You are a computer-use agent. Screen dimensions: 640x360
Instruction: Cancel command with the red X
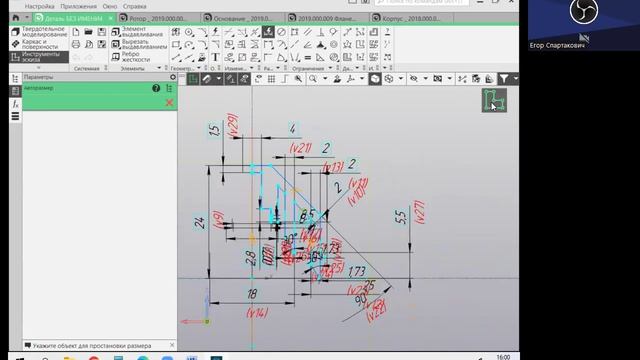click(x=169, y=102)
